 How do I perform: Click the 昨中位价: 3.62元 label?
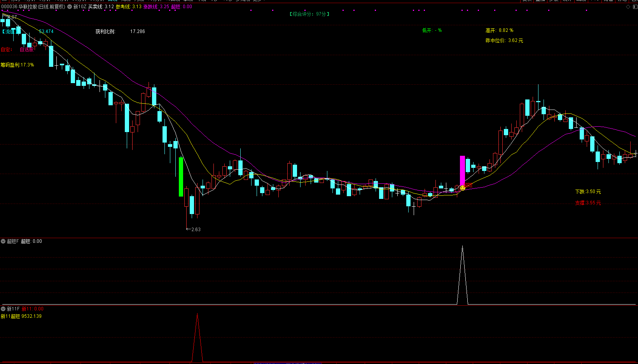click(x=504, y=40)
